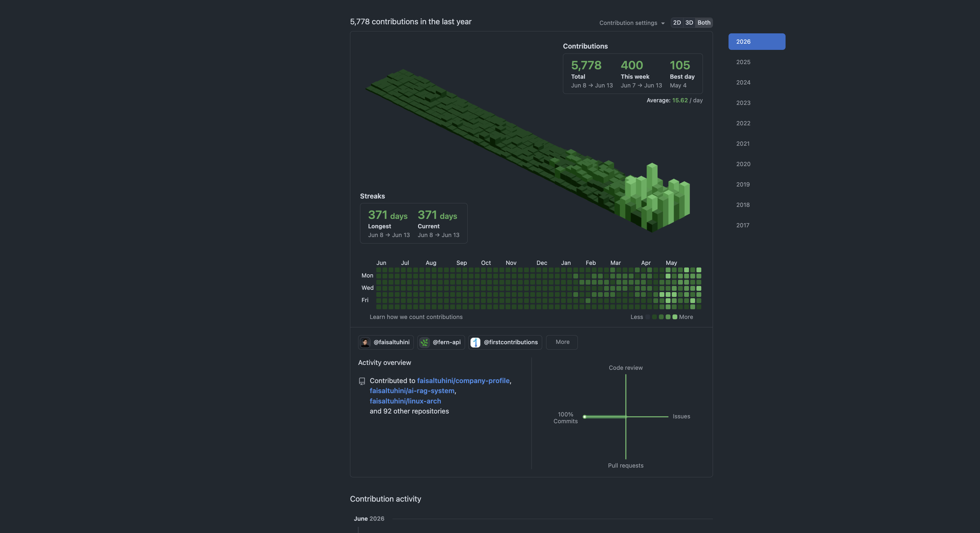Open faisaltuhini/linux-arch repository link

[405, 401]
